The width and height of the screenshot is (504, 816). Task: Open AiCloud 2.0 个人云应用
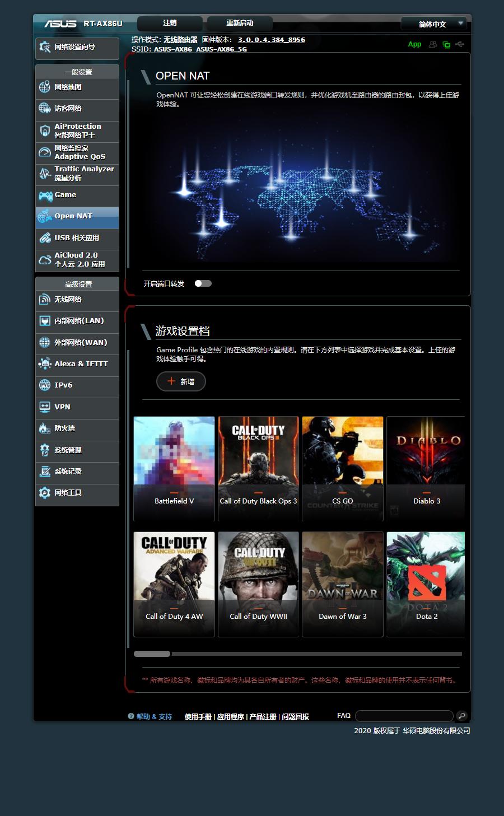point(77,259)
